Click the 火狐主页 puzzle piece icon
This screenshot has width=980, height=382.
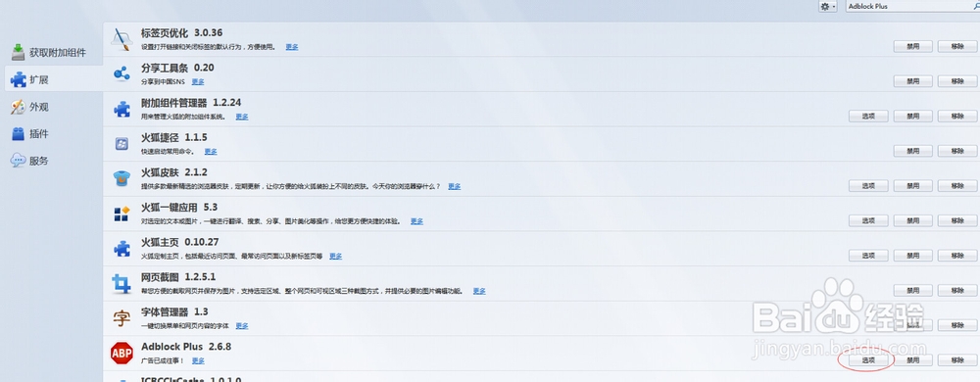[122, 249]
